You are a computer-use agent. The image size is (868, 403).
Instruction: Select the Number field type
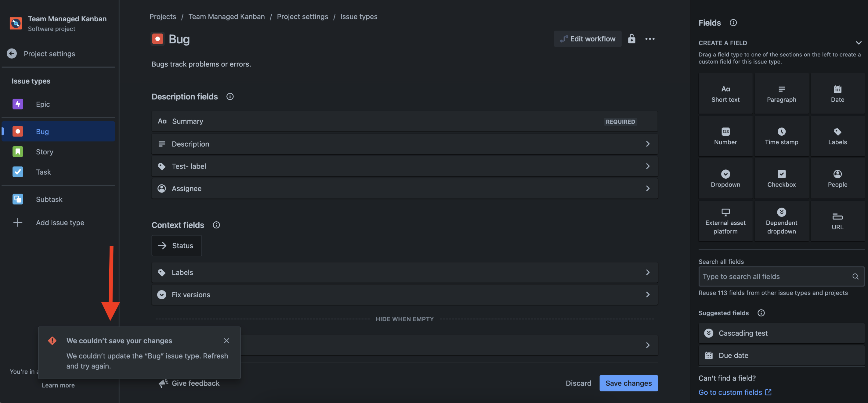[x=725, y=136]
